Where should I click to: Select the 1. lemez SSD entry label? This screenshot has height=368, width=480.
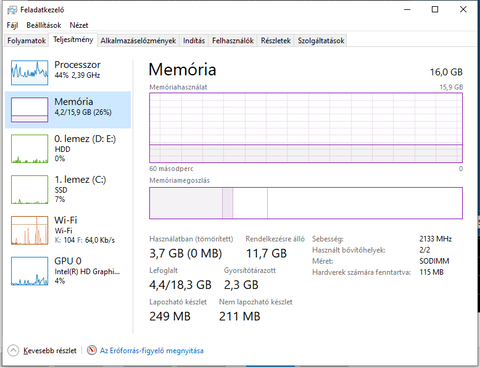coord(80,189)
